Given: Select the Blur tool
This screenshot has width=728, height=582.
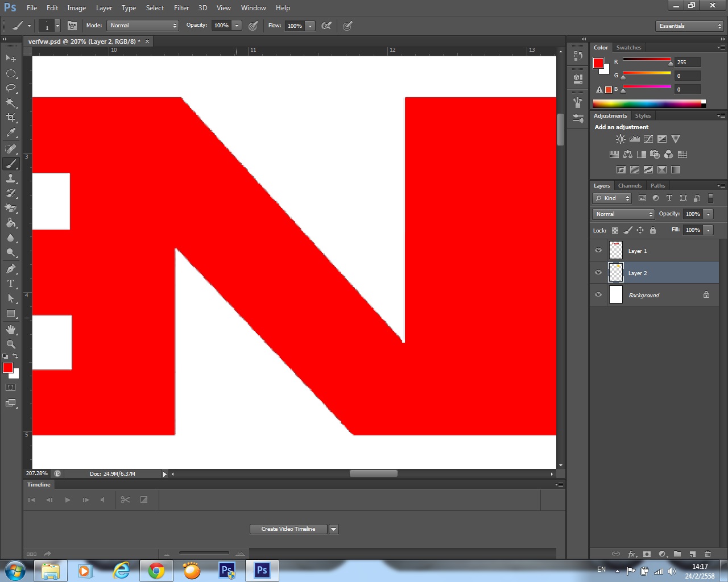Looking at the screenshot, I should 11,238.
